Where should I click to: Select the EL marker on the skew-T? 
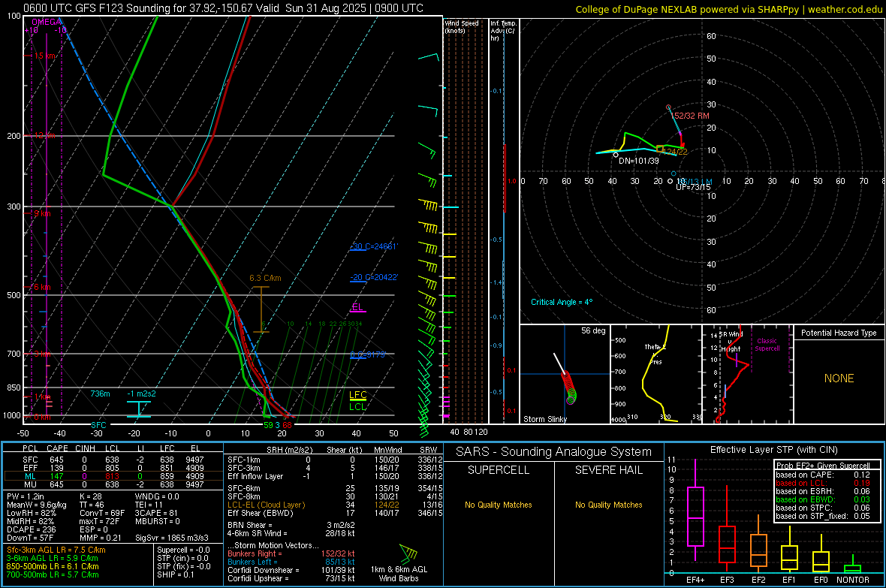click(x=357, y=307)
